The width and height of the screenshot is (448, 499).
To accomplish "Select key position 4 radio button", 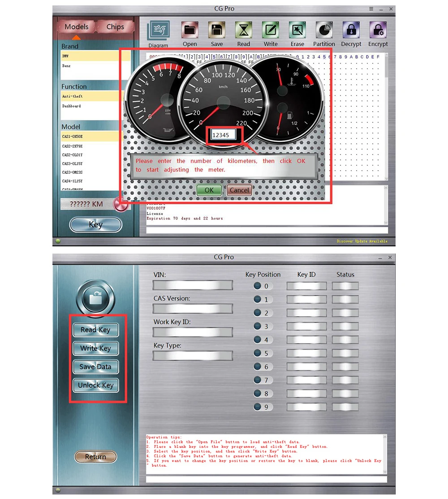I will 258,340.
